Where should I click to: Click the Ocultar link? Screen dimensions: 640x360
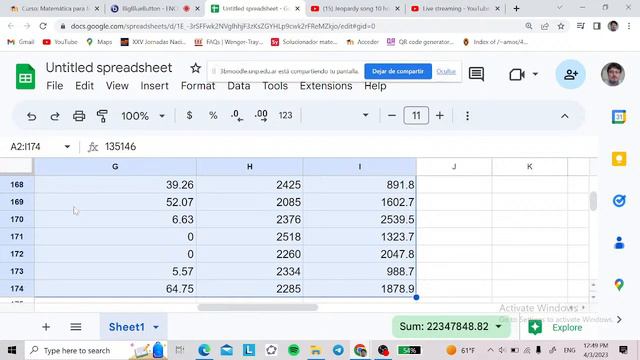446,71
